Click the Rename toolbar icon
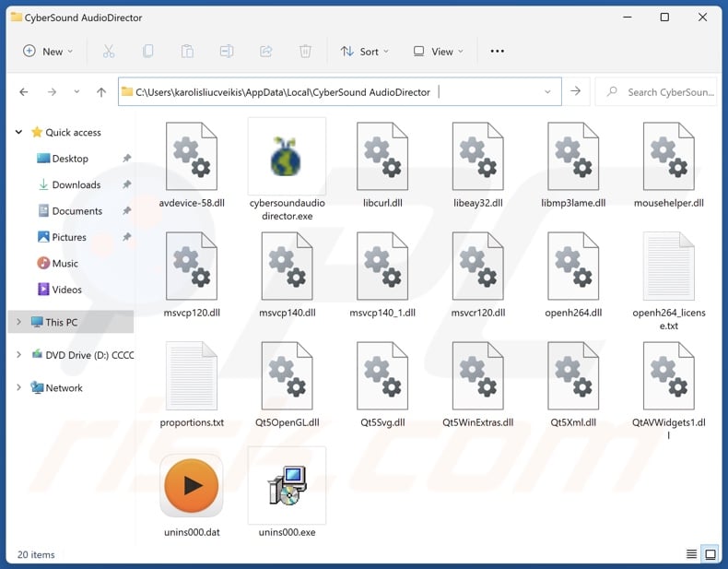This screenshot has height=569, width=728. (x=227, y=51)
